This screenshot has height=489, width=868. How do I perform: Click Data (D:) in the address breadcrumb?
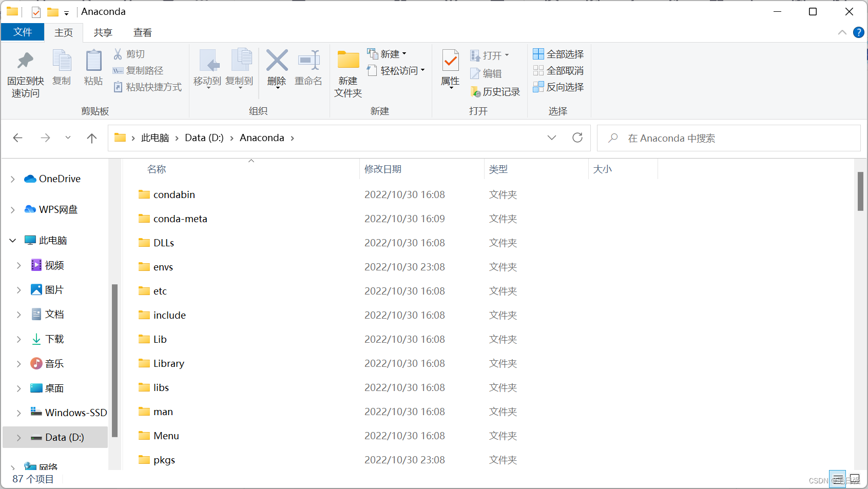(x=204, y=138)
